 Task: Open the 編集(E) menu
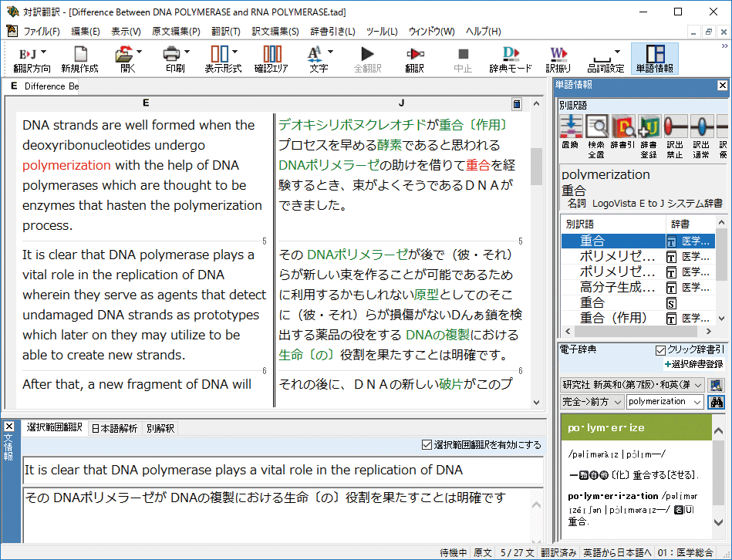tap(86, 32)
